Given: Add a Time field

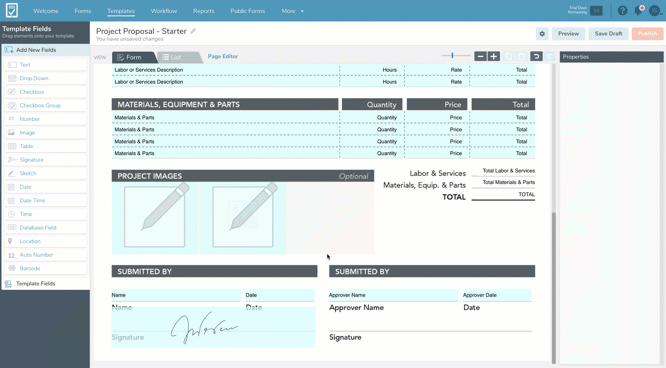Looking at the screenshot, I should pos(46,214).
